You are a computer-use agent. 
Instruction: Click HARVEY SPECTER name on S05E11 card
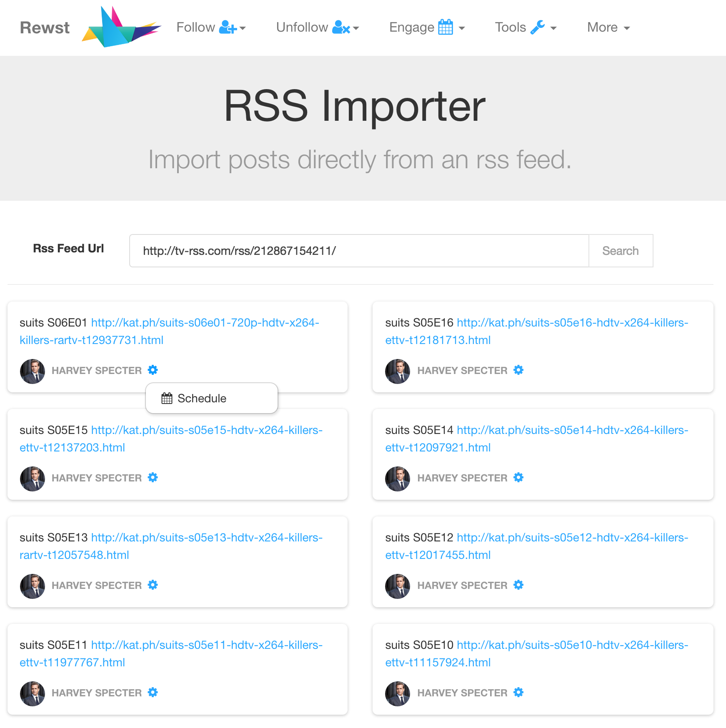click(97, 693)
